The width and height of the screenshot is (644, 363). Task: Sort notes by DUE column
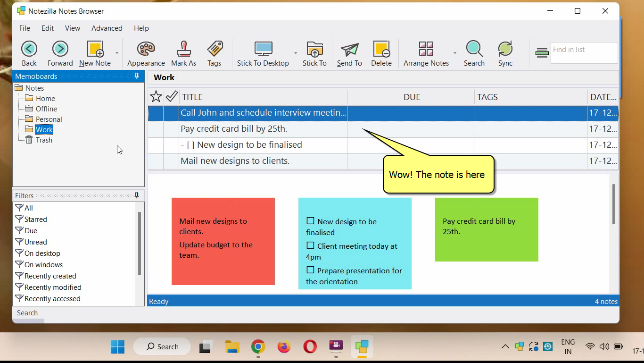411,97
